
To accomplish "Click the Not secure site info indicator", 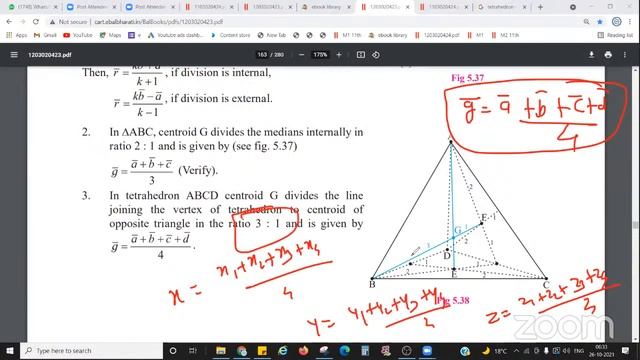I will point(69,22).
